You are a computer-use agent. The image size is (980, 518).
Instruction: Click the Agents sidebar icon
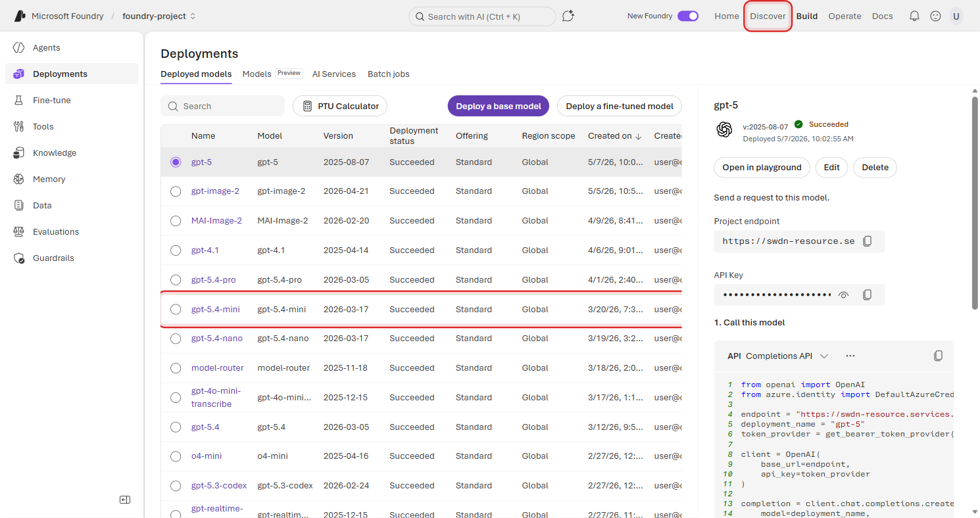19,47
